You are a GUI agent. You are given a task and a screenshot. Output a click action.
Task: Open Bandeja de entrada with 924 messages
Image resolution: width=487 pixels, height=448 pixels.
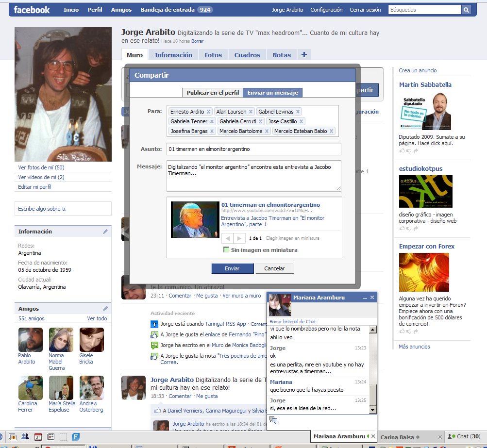[177, 10]
